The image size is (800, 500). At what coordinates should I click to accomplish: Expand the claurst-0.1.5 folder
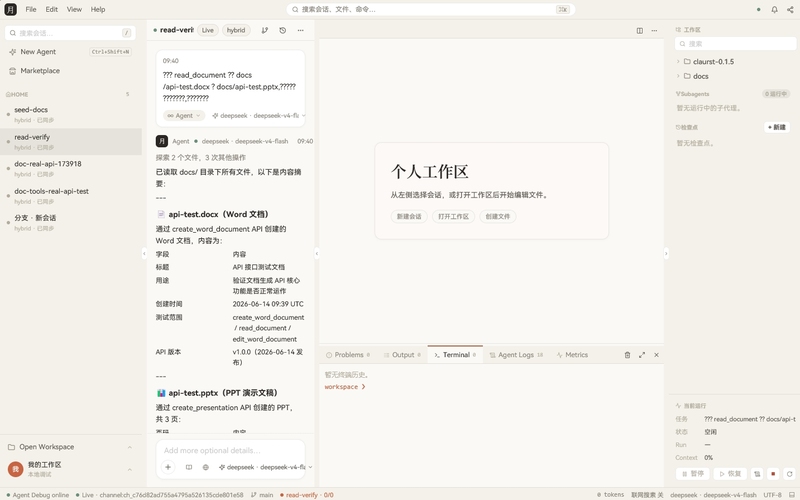click(x=735, y=61)
